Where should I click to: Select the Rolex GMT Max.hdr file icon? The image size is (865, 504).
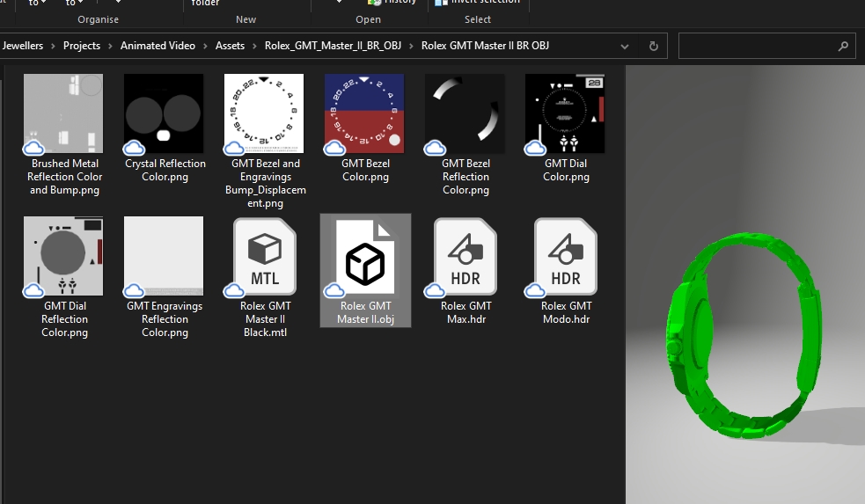click(465, 257)
